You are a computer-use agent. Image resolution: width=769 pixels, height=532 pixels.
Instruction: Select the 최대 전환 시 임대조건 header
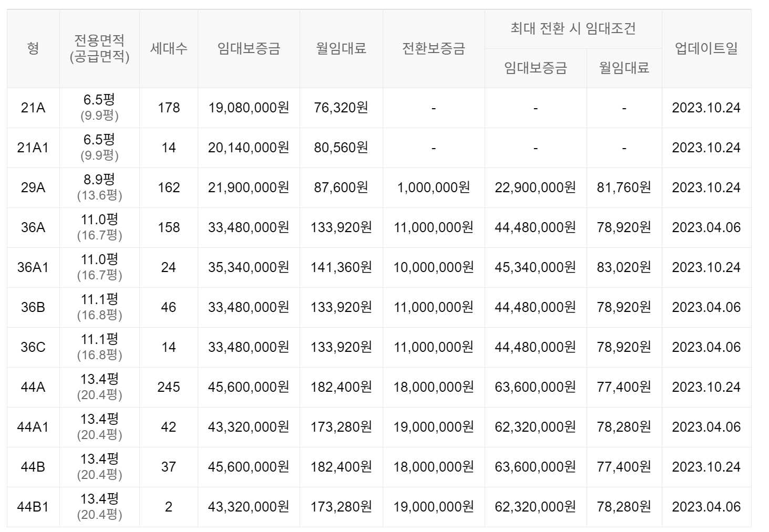(x=573, y=29)
